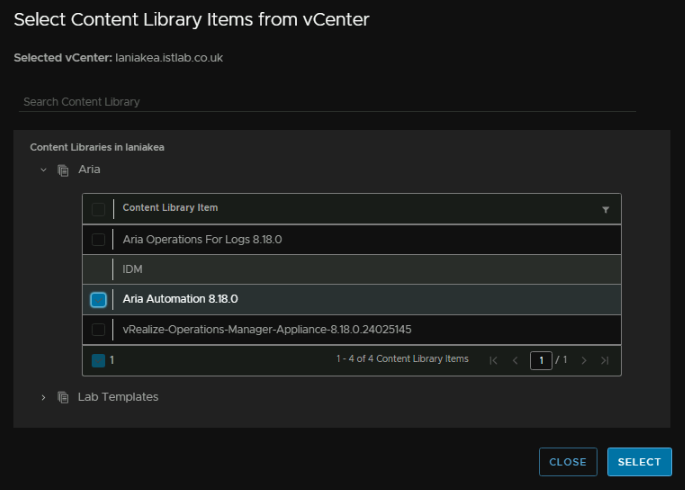Collapse the Aria library tree node

pos(43,169)
